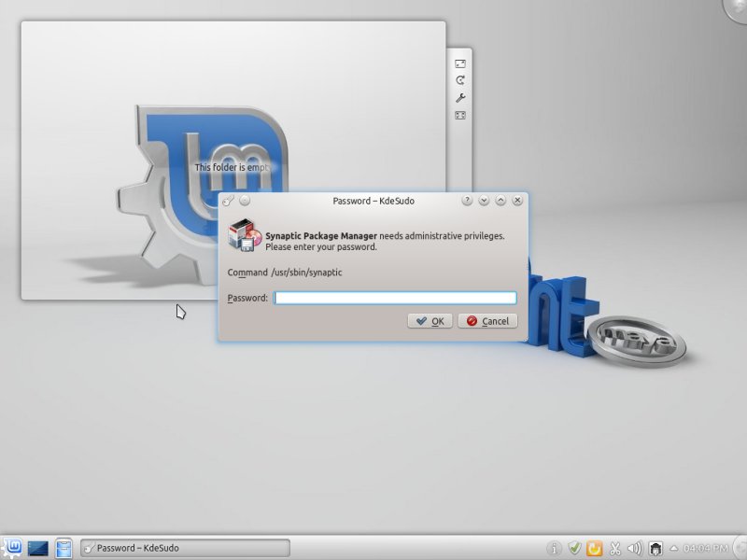Viewport: 747px width, 560px height.
Task: Click the '/usr/sbin/synaptic' command text
Action: click(x=306, y=273)
